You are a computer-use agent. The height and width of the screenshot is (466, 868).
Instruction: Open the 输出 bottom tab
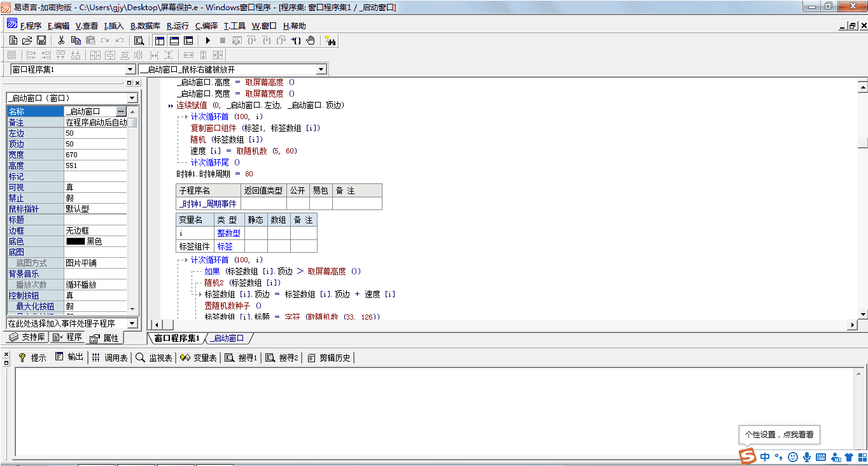(x=69, y=357)
